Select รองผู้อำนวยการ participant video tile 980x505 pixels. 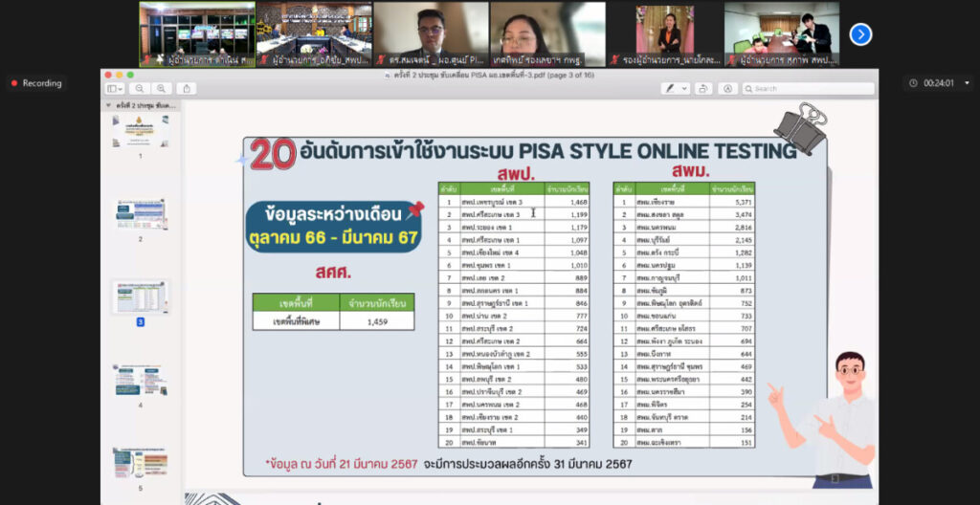click(665, 33)
